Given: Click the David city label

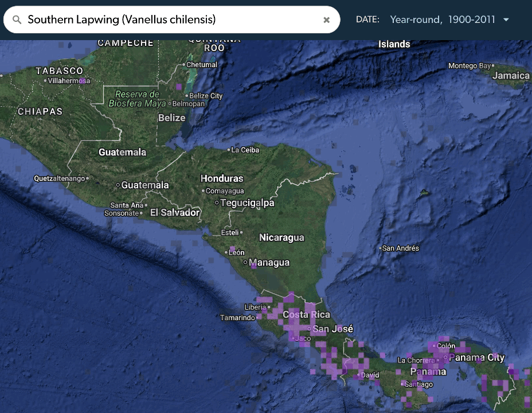Looking at the screenshot, I should tap(370, 375).
